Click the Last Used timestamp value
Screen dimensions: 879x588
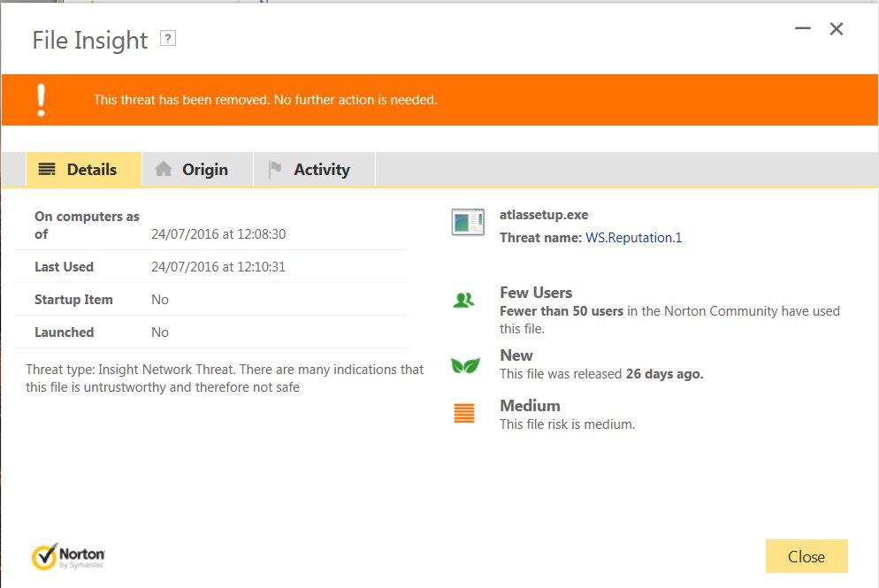[x=218, y=267]
